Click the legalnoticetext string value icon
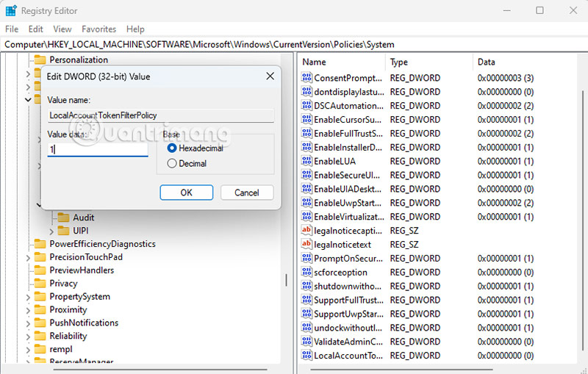The width and height of the screenshot is (588, 374). click(x=306, y=244)
